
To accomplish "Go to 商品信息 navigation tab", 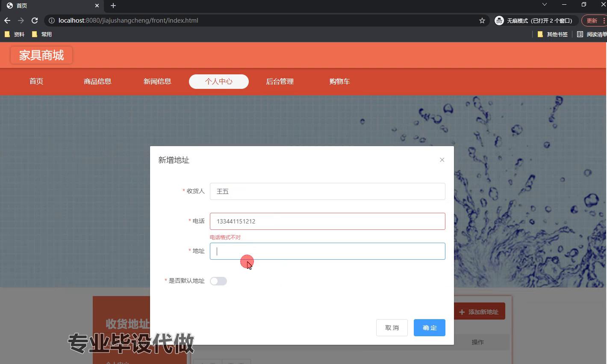I will 97,82.
